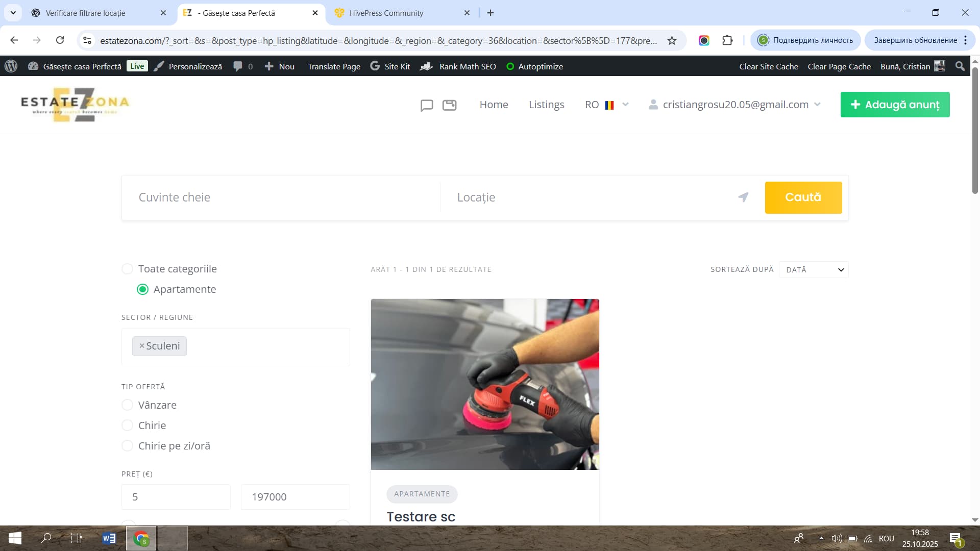The height and width of the screenshot is (551, 980).
Task: Select the Toate categoriile radio option
Action: tap(127, 269)
